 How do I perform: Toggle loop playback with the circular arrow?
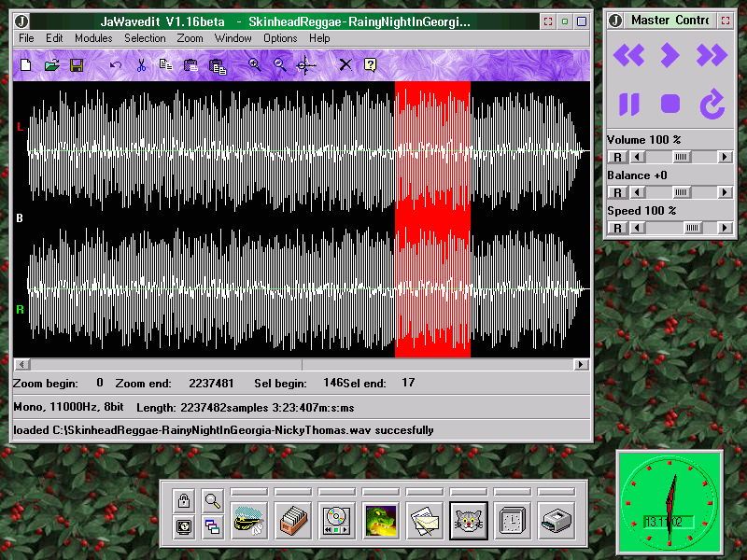click(712, 105)
